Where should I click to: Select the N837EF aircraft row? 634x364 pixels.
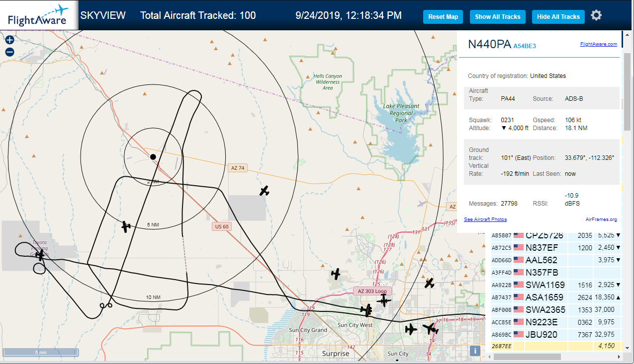coord(556,247)
